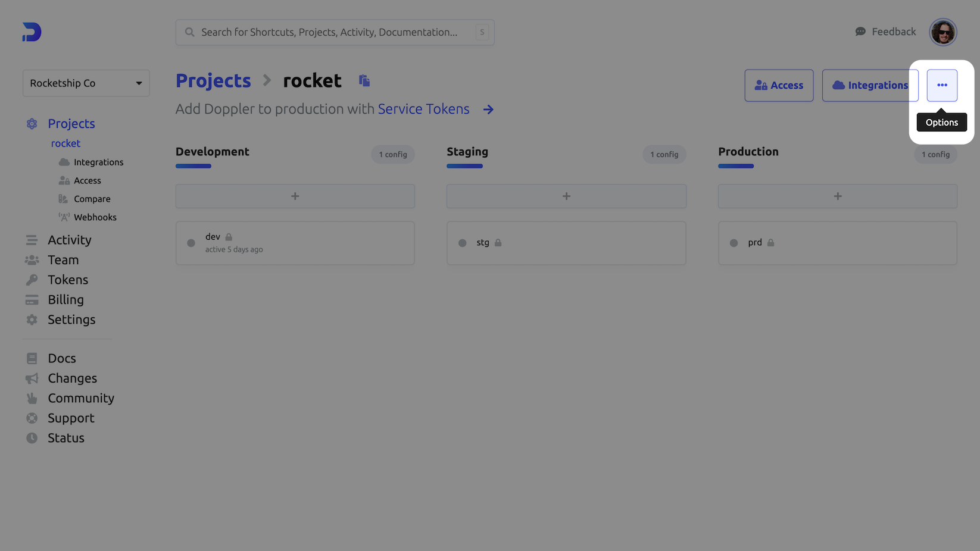Click the cloud icon beside sidebar Integrations
This screenshot has width=980, height=551.
(64, 162)
